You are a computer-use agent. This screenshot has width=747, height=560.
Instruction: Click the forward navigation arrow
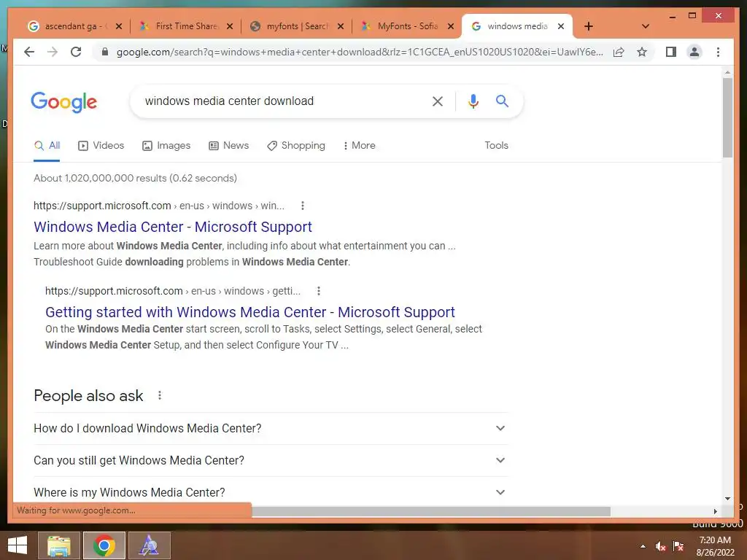[x=53, y=52]
